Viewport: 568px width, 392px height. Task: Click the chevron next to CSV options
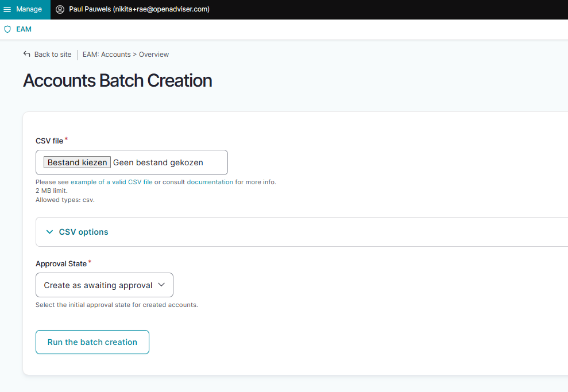pos(49,232)
